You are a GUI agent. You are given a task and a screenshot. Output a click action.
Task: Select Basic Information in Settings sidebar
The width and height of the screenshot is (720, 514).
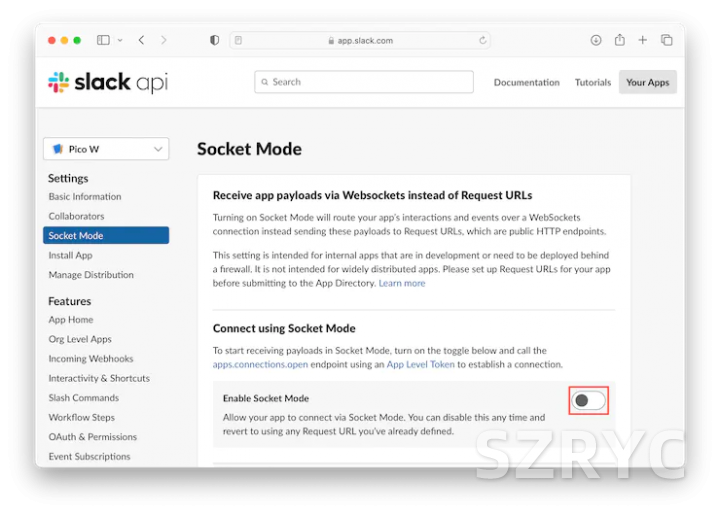coord(85,197)
